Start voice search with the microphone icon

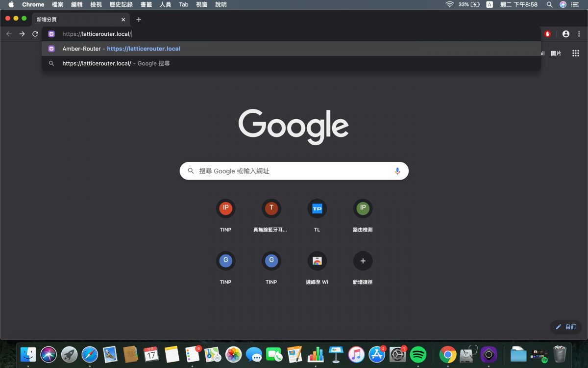[x=397, y=171]
